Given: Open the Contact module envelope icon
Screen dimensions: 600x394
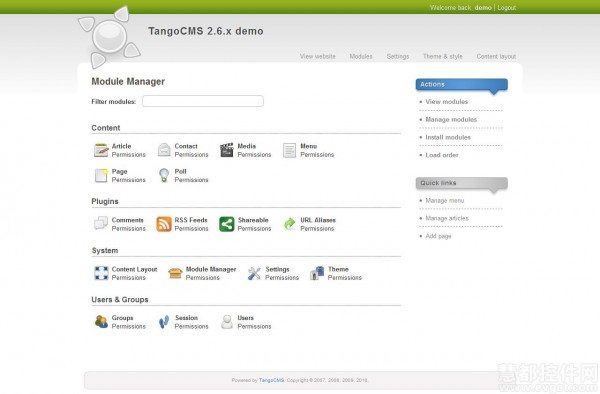Looking at the screenshot, I should point(164,150).
